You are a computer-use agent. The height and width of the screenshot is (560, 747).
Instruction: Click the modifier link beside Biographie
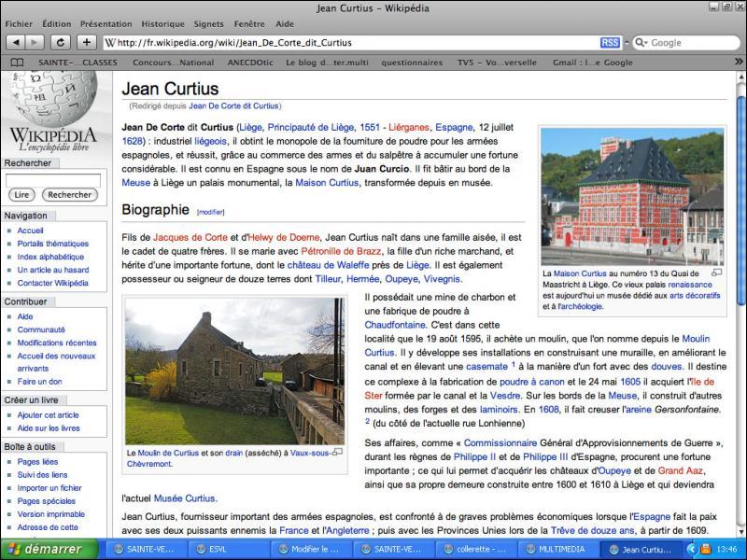[211, 212]
